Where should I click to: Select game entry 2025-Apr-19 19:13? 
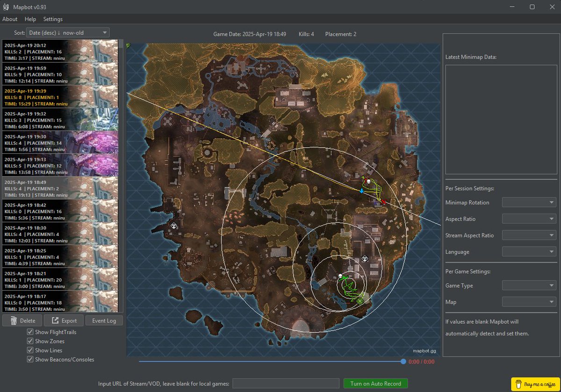[60, 165]
